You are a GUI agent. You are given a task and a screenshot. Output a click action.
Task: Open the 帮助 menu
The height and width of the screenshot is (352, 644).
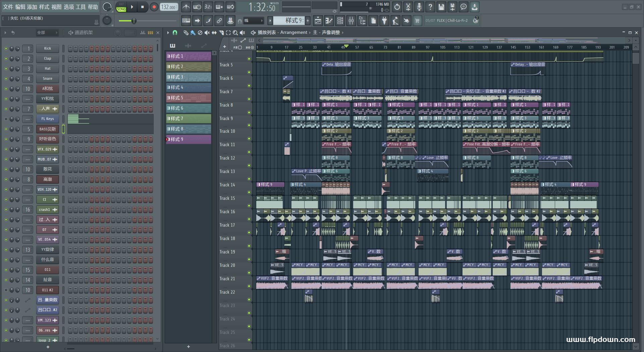[93, 7]
